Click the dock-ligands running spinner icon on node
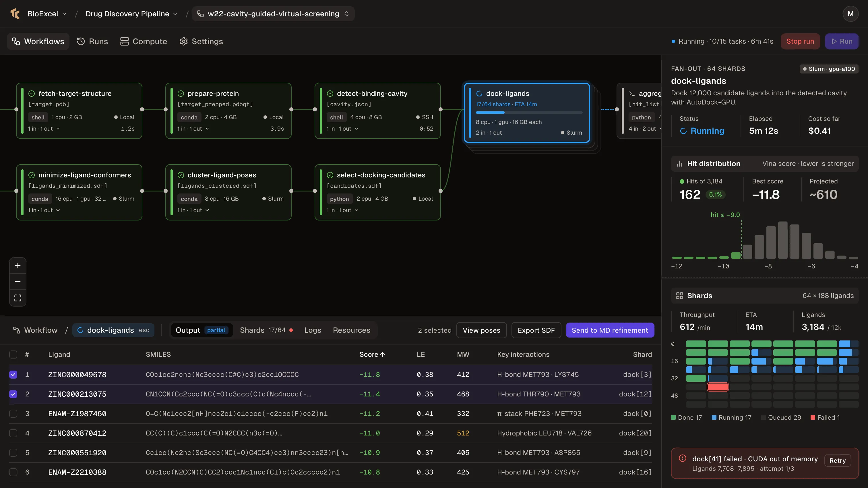Viewport: 868px width, 488px height. coord(479,93)
